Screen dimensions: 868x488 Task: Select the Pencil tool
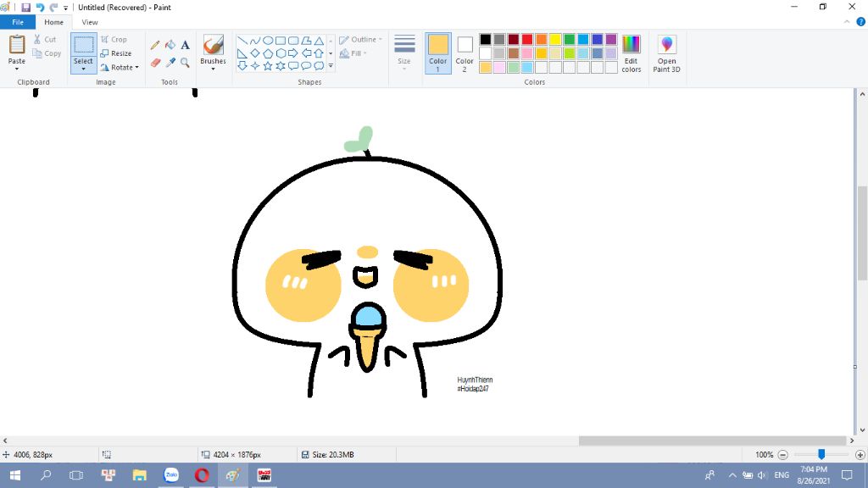tap(155, 45)
